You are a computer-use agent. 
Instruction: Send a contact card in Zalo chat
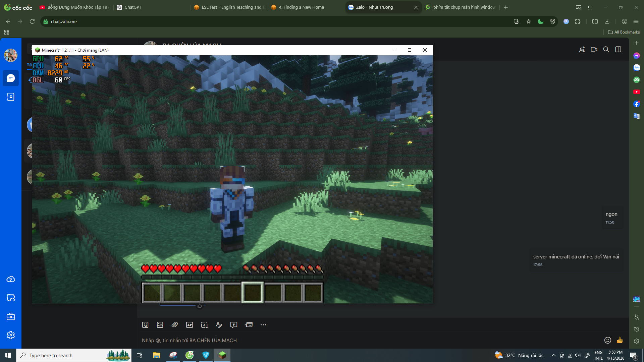click(190, 325)
